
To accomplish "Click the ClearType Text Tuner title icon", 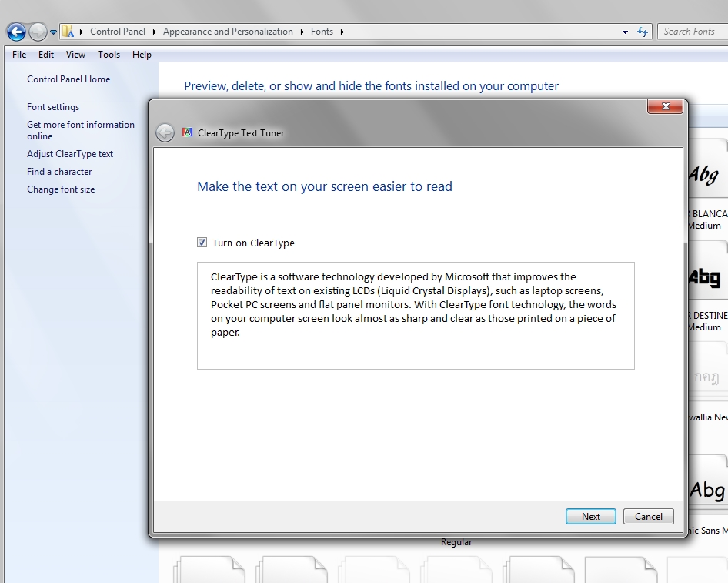I will [187, 132].
